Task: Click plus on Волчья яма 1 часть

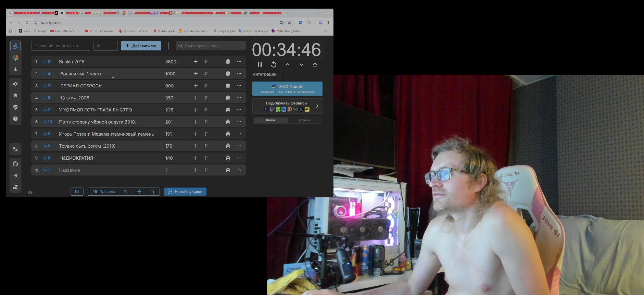Action: [196, 74]
